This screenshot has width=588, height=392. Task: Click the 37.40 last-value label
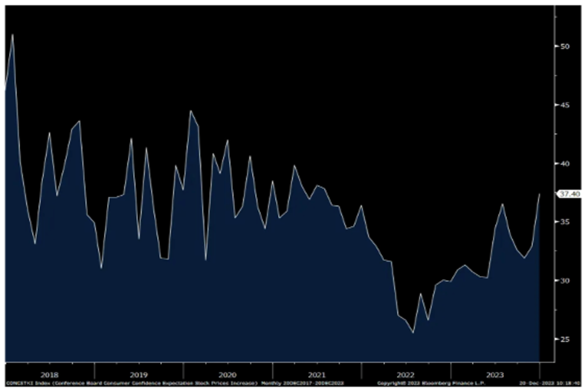pos(570,194)
